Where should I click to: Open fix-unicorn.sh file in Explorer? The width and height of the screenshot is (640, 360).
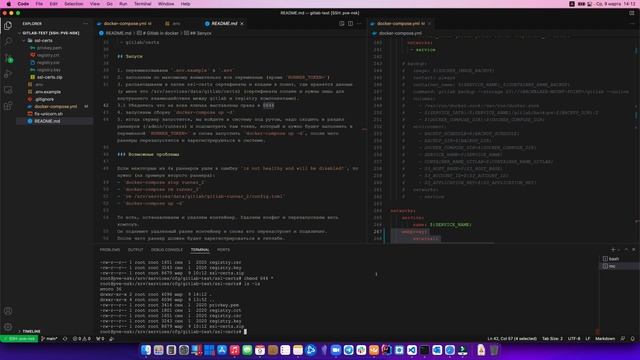(x=55, y=114)
